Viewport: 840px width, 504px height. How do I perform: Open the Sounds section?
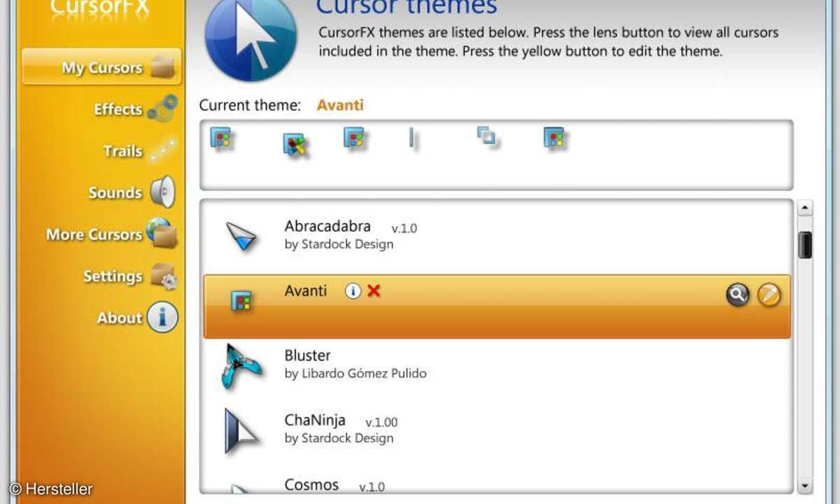click(131, 192)
